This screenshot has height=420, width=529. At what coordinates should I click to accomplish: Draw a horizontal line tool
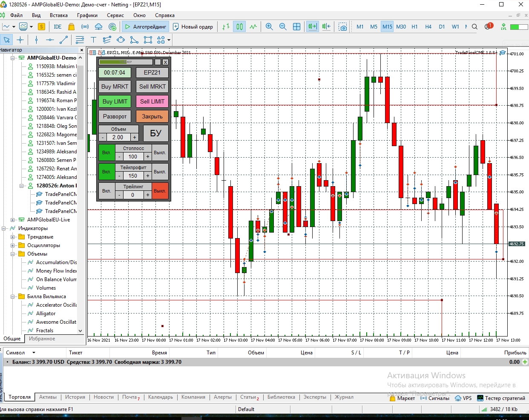tap(50, 40)
